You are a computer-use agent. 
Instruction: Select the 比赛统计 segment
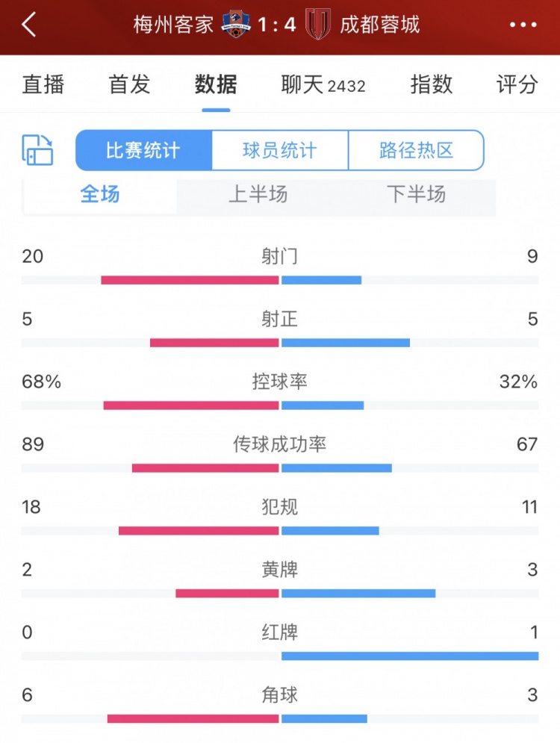click(x=143, y=150)
